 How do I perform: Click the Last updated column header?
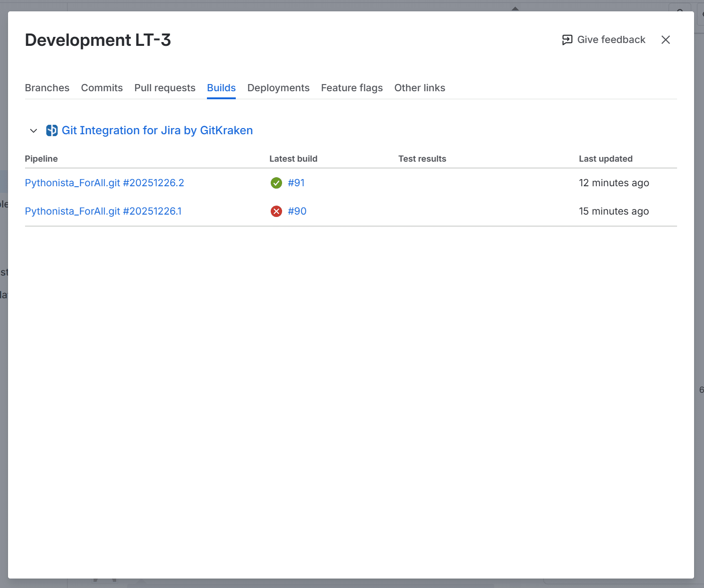[x=605, y=159]
